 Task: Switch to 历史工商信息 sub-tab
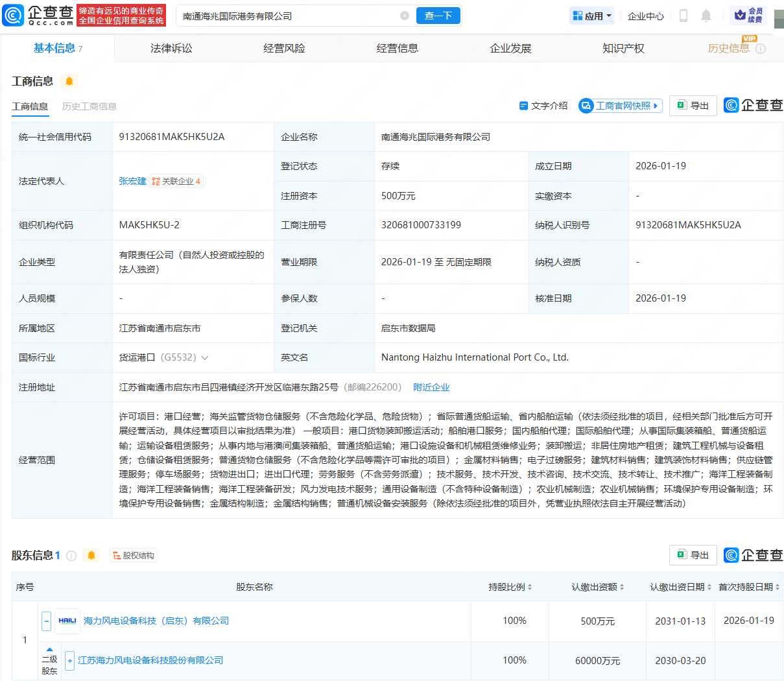(x=89, y=106)
